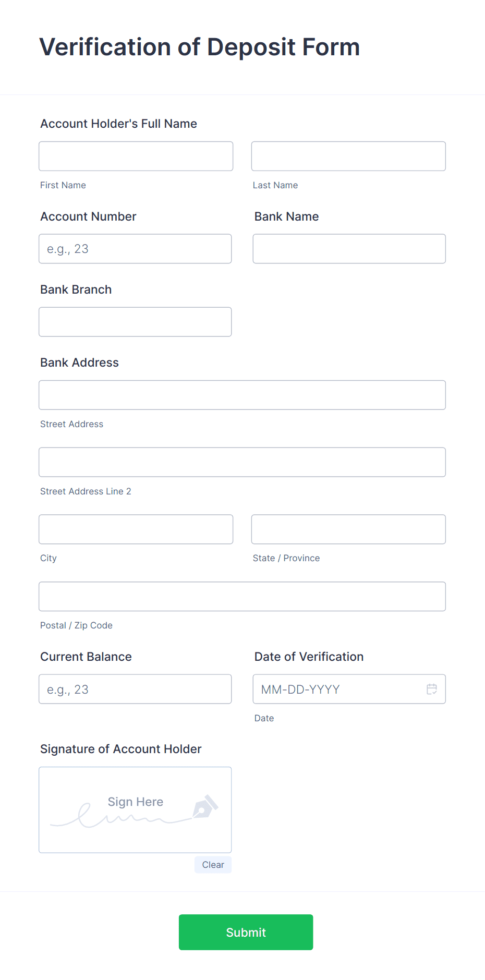Viewport: 485px width, 980px height.
Task: Select the Current Balance input field
Action: pyautogui.click(x=135, y=689)
